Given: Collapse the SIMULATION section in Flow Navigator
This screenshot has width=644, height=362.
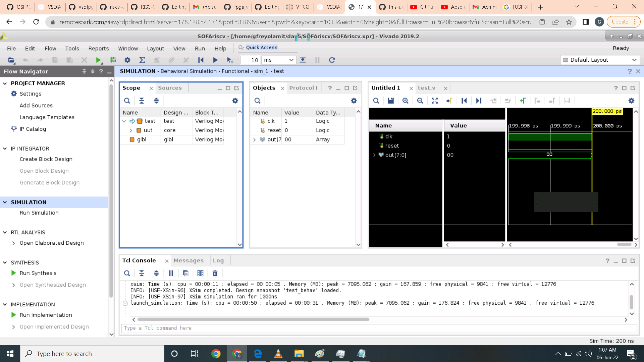Looking at the screenshot, I should tap(5, 202).
